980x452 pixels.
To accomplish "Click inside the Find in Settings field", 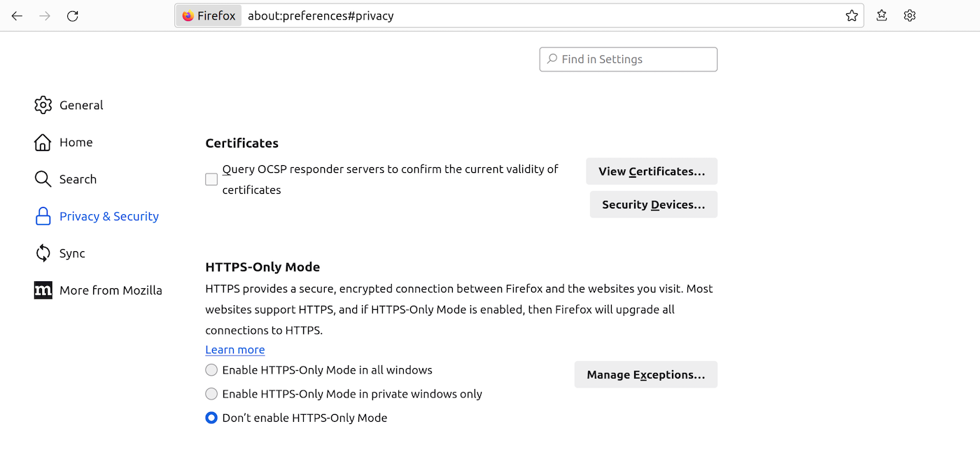I will point(628,59).
